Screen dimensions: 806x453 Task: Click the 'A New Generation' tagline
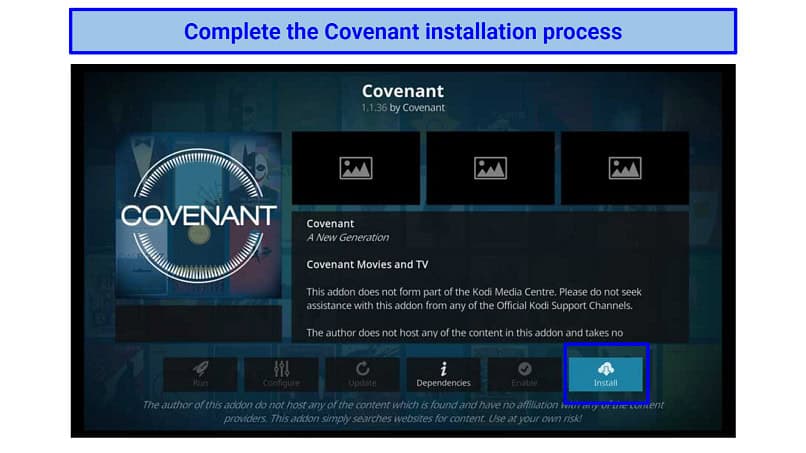(347, 238)
